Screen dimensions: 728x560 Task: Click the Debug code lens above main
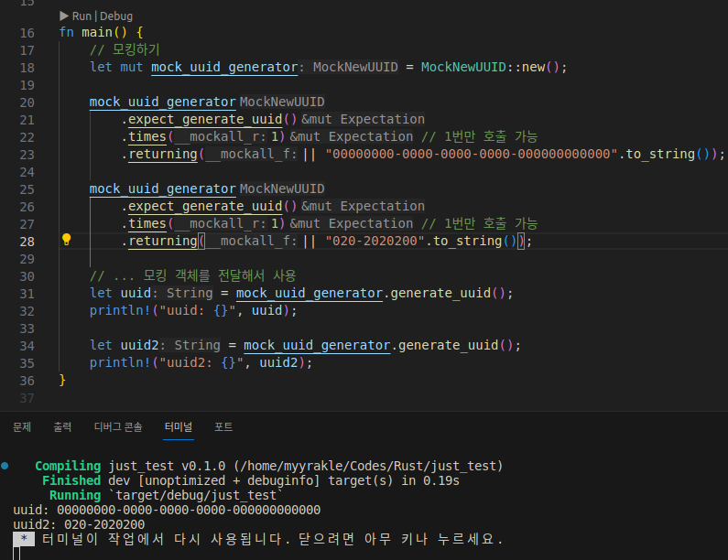click(116, 16)
